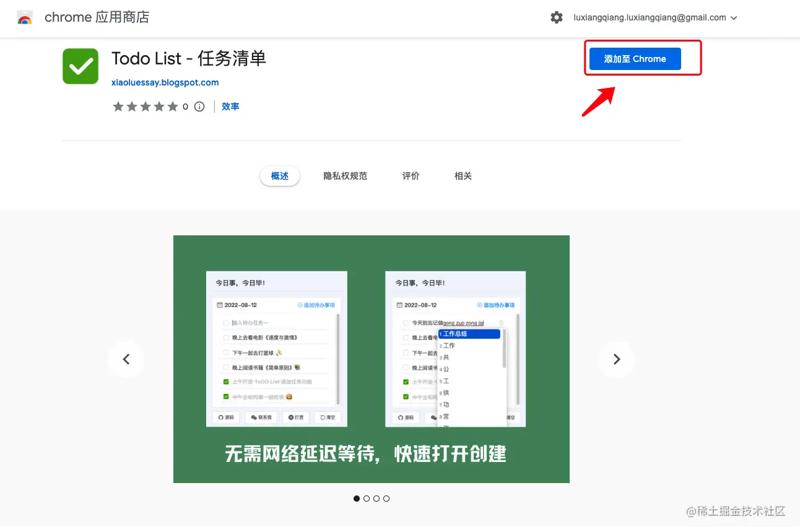Switch to the 隐私权规范 tab

coord(346,176)
